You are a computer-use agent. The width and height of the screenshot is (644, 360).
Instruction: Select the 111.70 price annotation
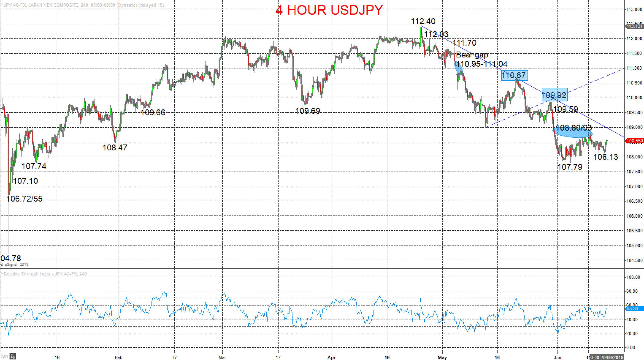pyautogui.click(x=464, y=43)
